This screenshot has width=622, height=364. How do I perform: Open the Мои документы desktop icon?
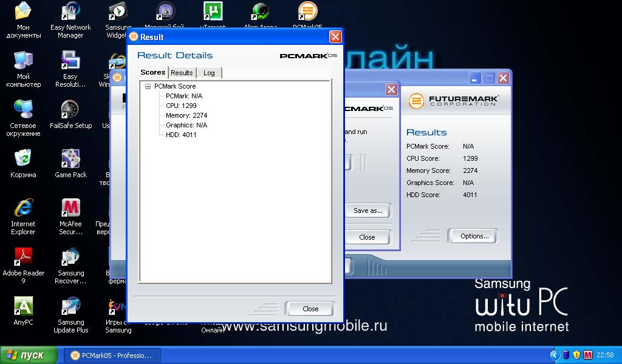point(23,20)
